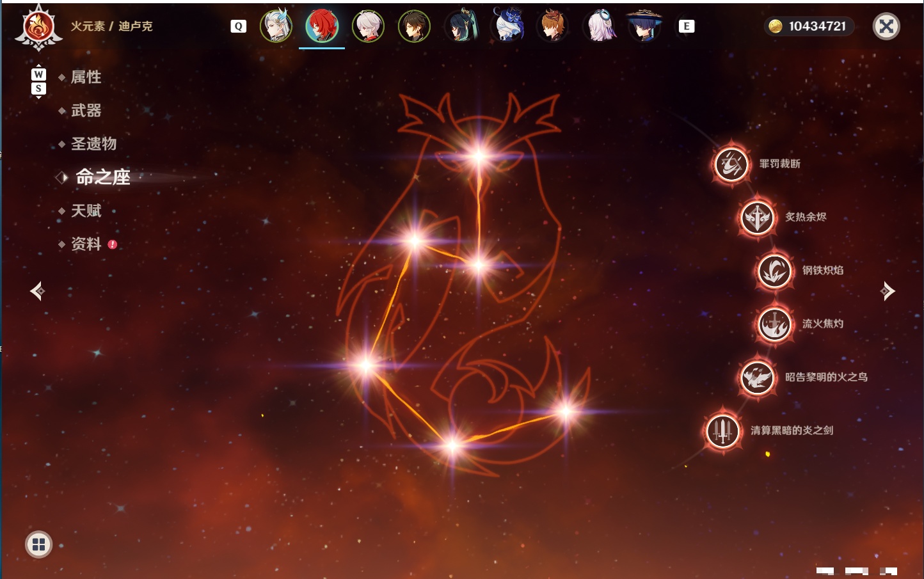Click the Mora amount 10434721
Viewport: 924px width, 579px height.
pyautogui.click(x=817, y=26)
